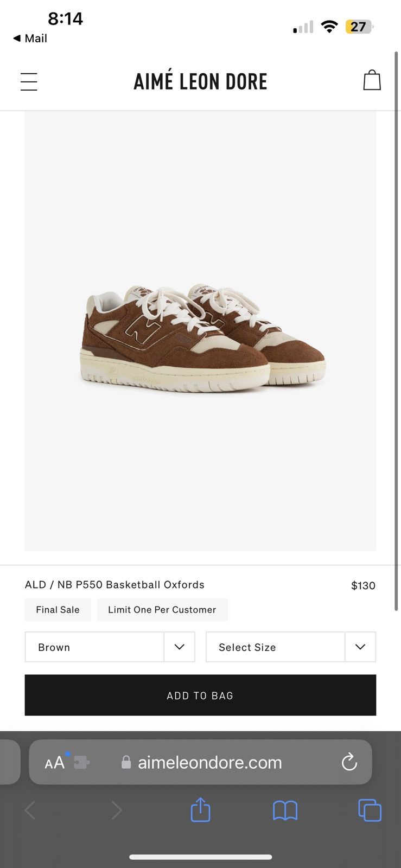The width and height of the screenshot is (401, 868).
Task: Tap the Select Size chevron arrow
Action: click(x=360, y=647)
